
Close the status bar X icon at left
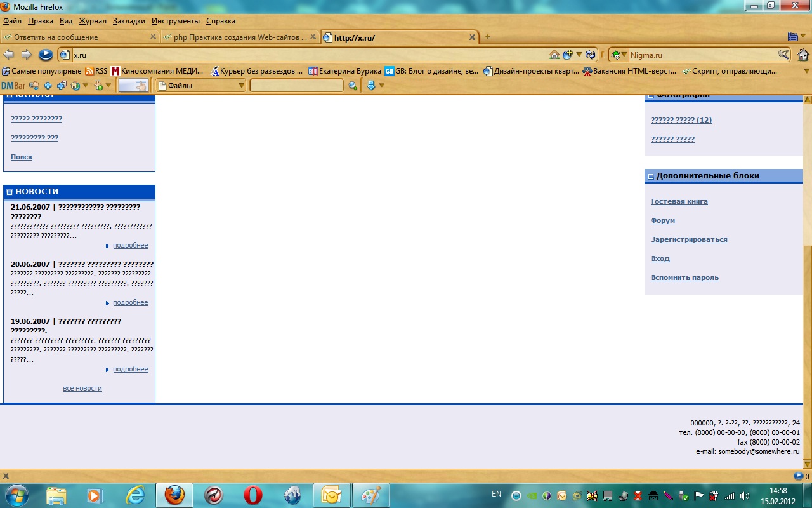(x=6, y=476)
